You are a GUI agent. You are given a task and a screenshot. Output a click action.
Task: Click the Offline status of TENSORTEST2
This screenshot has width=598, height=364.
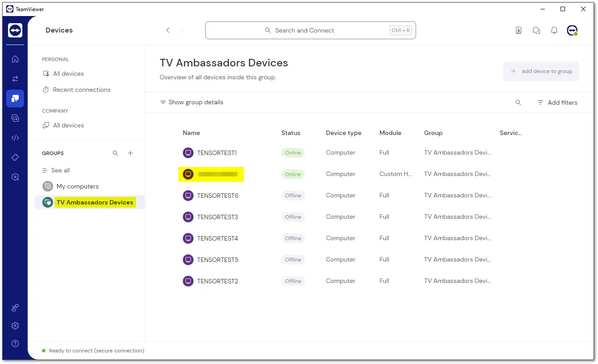point(293,281)
